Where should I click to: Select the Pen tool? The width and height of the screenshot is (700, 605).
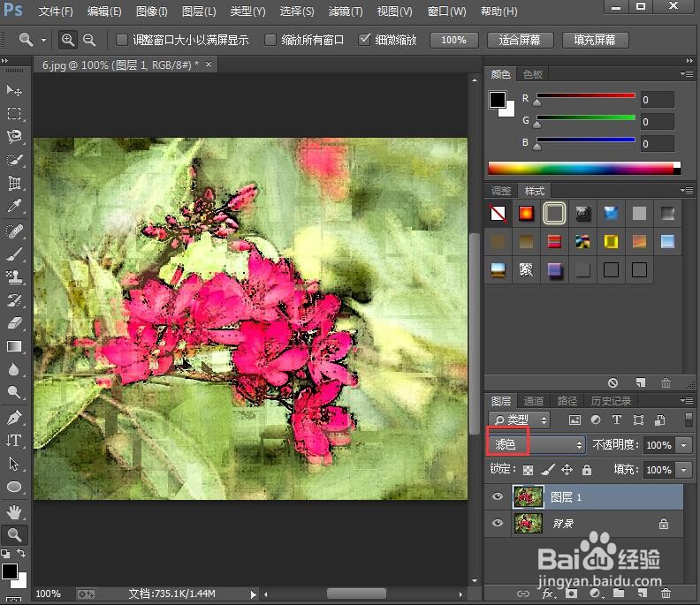tap(14, 418)
